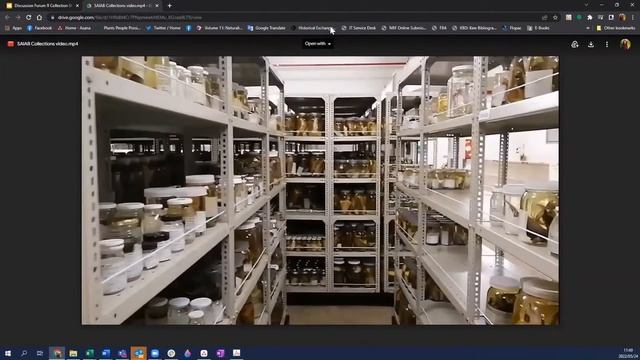This screenshot has height=360, width=640.
Task: Open the browser extensions puzzle icon
Action: (x=589, y=18)
